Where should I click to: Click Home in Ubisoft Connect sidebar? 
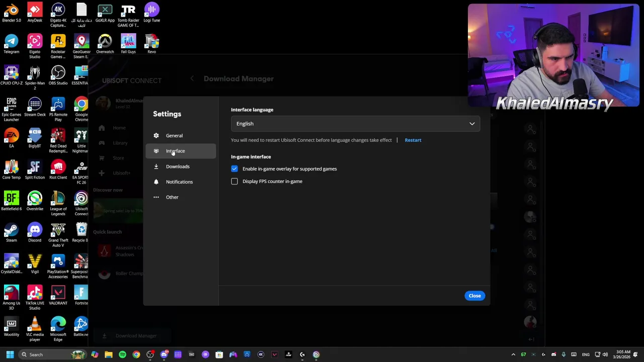click(119, 128)
